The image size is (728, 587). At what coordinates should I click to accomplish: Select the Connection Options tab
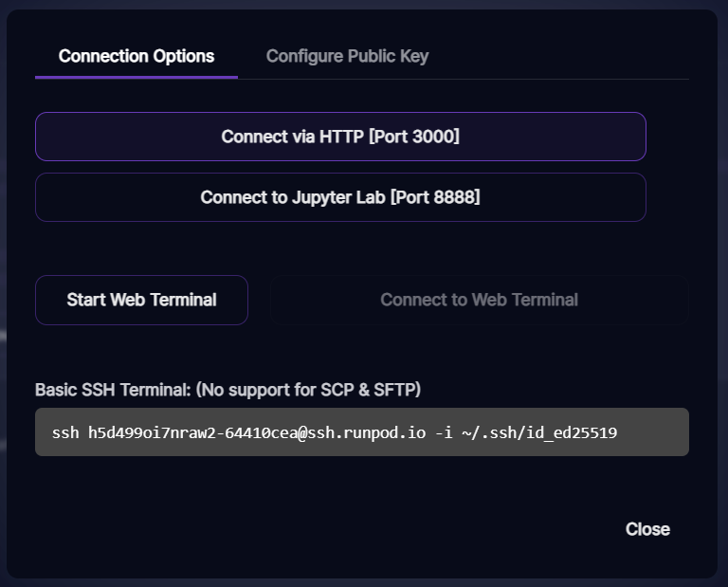click(x=136, y=56)
